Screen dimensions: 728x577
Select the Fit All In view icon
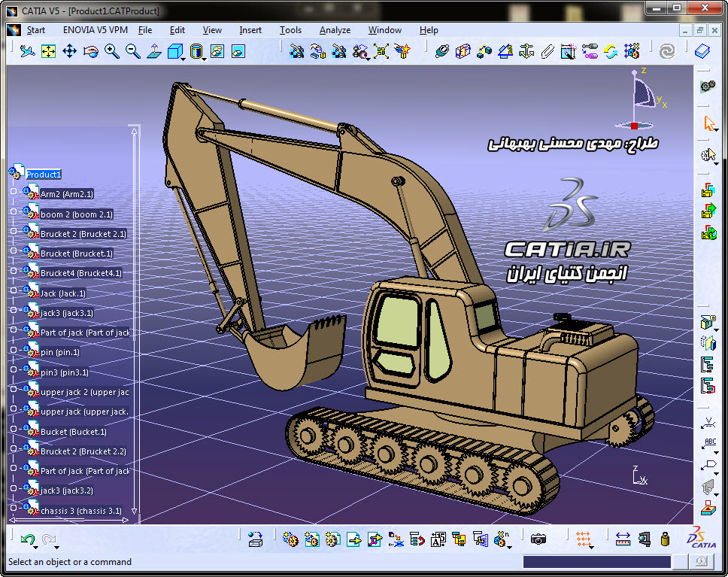48,51
